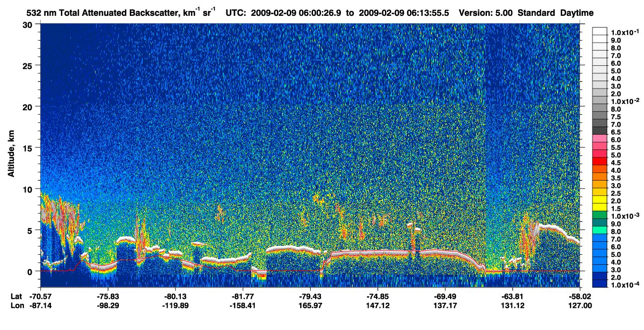Click longitude value '147.12'
The image size is (644, 330).
pyautogui.click(x=377, y=305)
